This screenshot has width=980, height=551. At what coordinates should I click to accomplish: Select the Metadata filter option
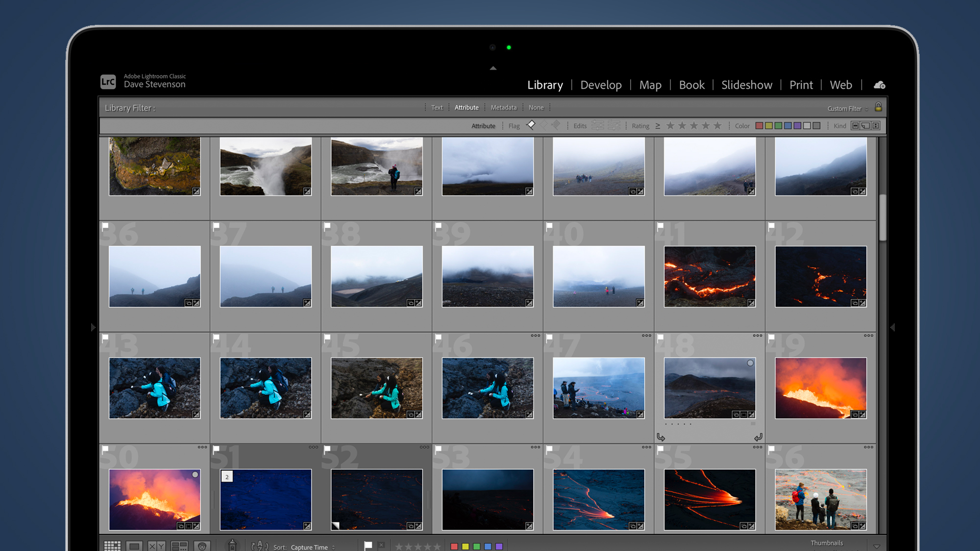point(502,108)
